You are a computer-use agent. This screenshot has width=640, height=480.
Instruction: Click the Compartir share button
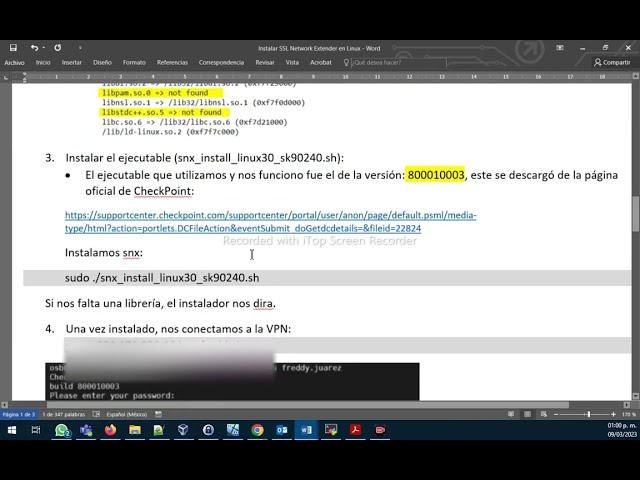point(612,62)
